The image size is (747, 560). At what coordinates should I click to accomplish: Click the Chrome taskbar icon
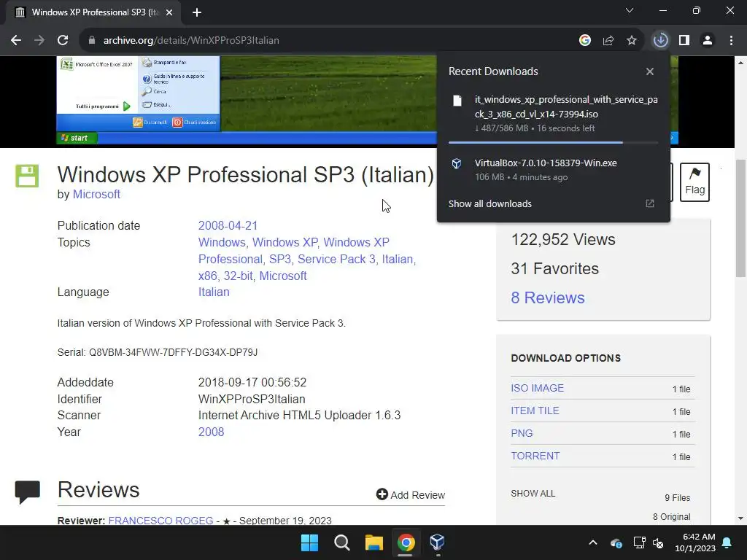(406, 542)
